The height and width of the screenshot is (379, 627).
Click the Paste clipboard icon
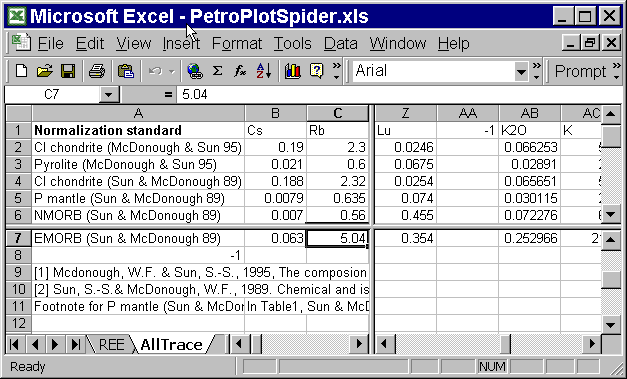[126, 71]
